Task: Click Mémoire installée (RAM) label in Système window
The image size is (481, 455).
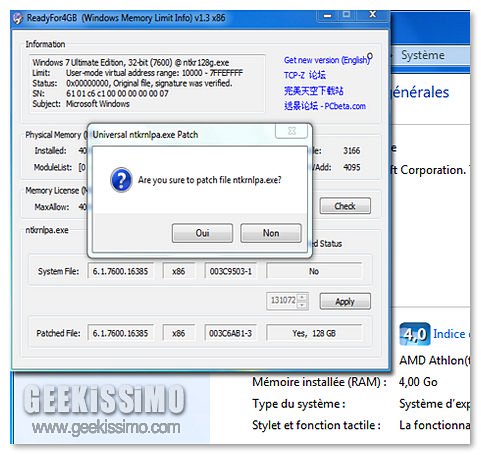Action: (319, 382)
